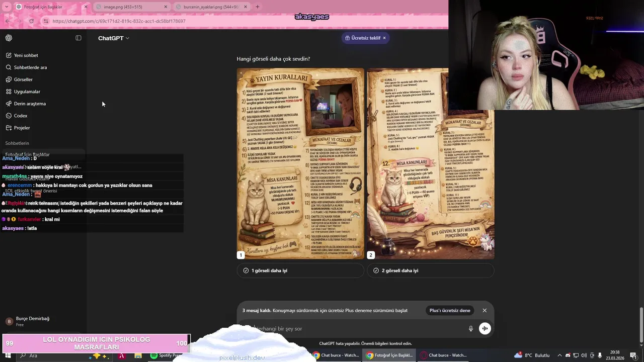Open the Fotoğraf İçin Başlıklar chat
Image resolution: width=644 pixels, height=362 pixels.
pos(43,155)
